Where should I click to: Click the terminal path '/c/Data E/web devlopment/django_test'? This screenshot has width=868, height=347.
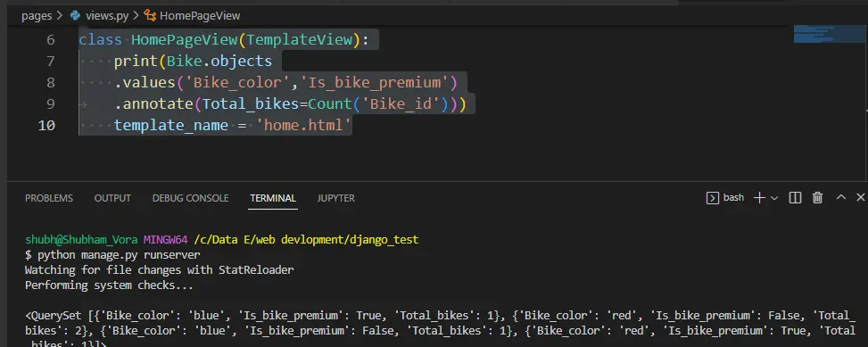coord(306,240)
